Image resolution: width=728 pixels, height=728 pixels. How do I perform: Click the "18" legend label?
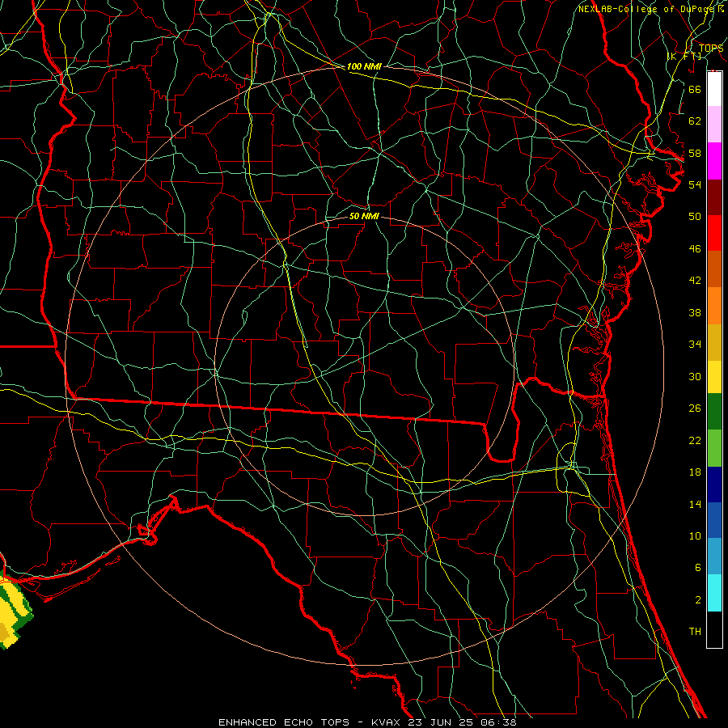(x=695, y=472)
